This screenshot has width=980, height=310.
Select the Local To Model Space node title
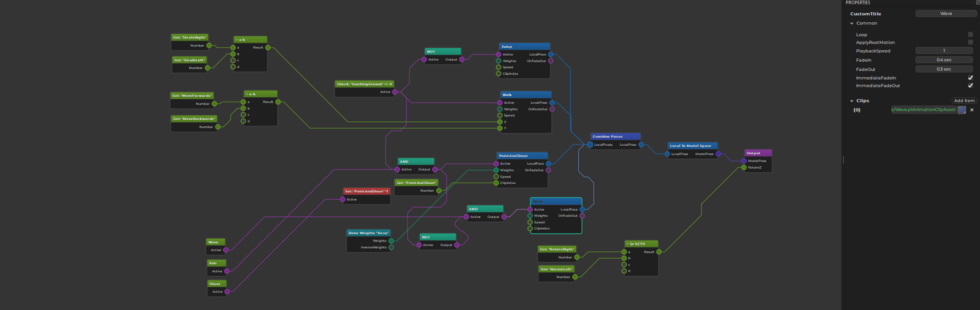pos(692,146)
